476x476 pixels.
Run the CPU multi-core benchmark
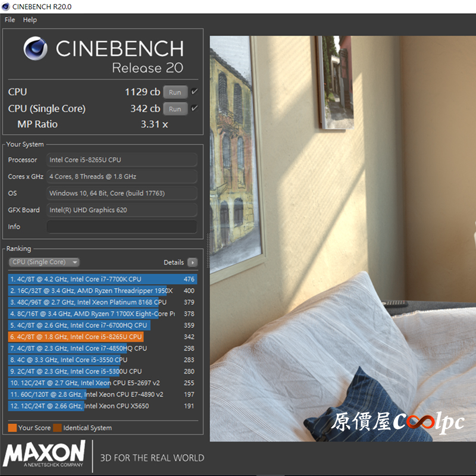tap(175, 92)
